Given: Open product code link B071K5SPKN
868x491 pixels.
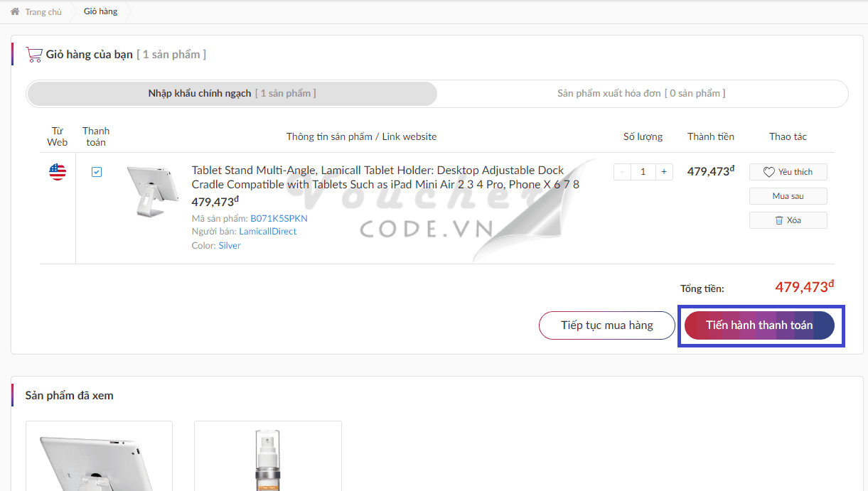Looking at the screenshot, I should 279,219.
